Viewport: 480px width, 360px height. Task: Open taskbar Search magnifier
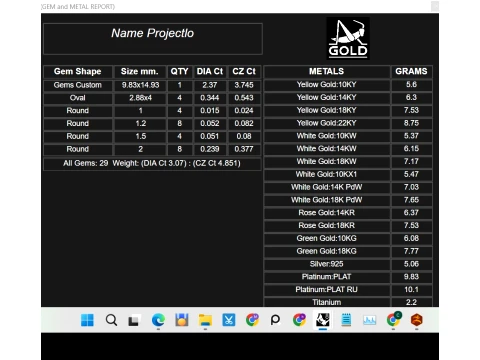(111, 320)
